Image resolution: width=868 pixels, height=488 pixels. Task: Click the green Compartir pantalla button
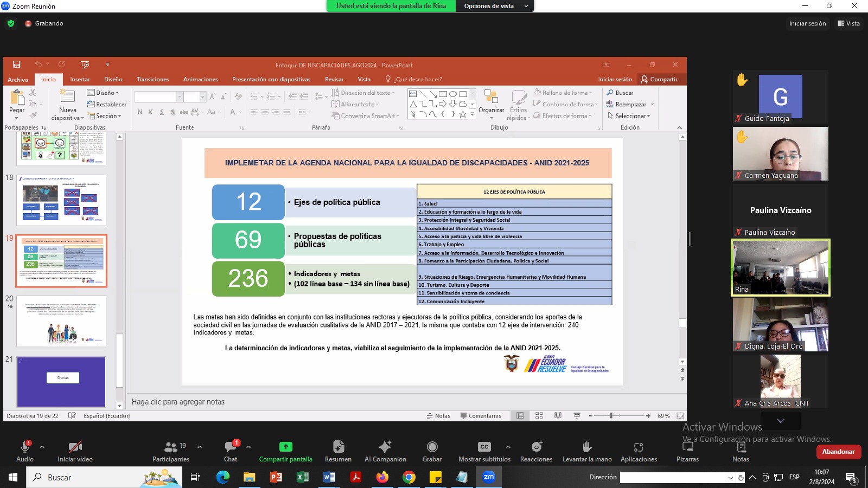[285, 451]
